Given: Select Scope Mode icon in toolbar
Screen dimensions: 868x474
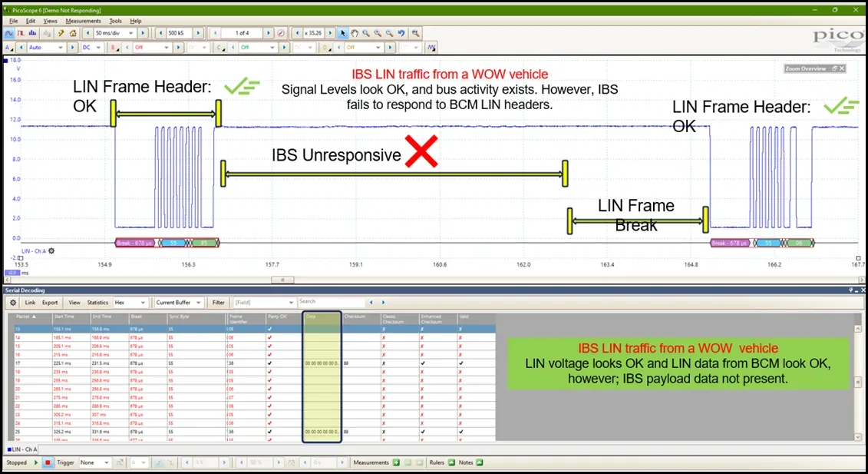Looking at the screenshot, I should coord(9,33).
